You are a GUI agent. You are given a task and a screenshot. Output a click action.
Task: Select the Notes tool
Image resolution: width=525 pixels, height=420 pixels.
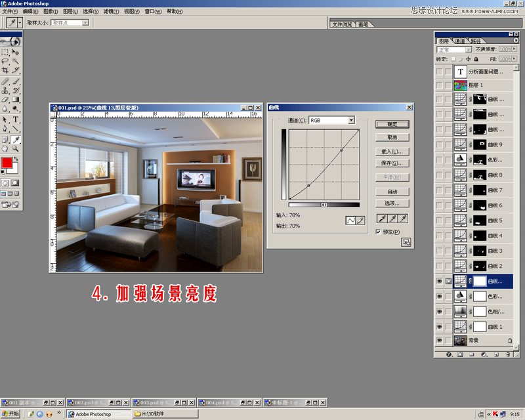point(5,139)
